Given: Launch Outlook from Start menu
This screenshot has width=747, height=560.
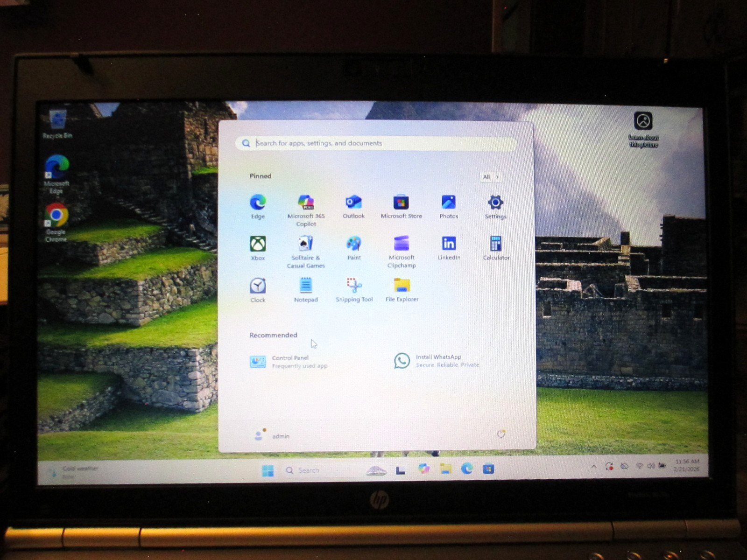Looking at the screenshot, I should (353, 207).
